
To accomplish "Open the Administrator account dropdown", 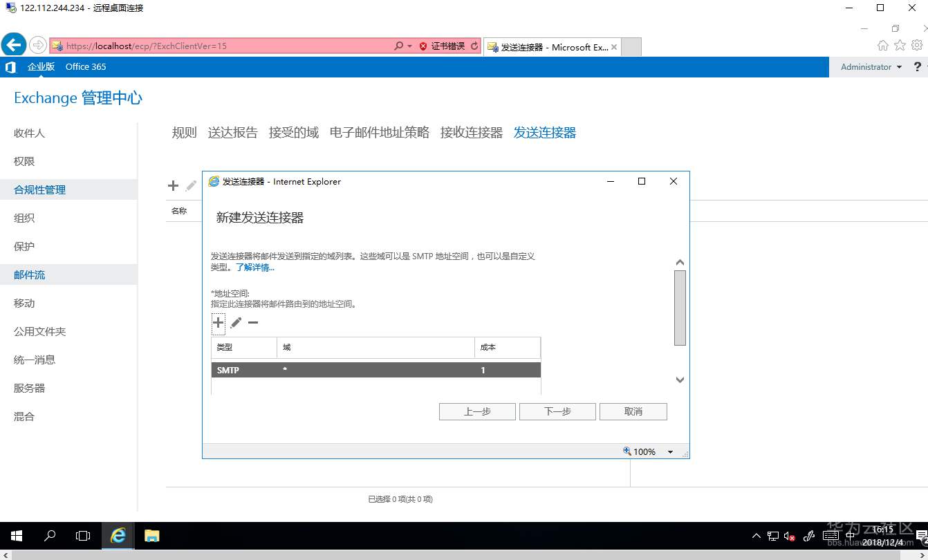I will (x=869, y=66).
